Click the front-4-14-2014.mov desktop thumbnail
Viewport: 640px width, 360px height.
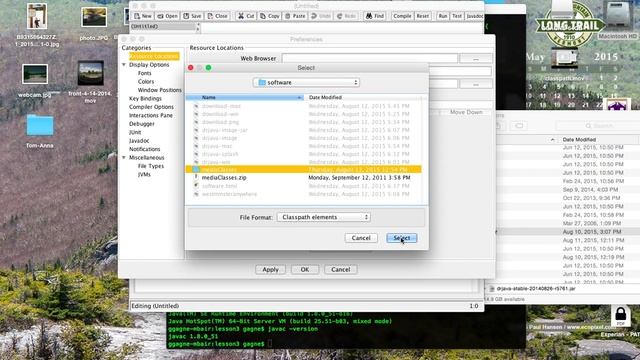point(91,73)
